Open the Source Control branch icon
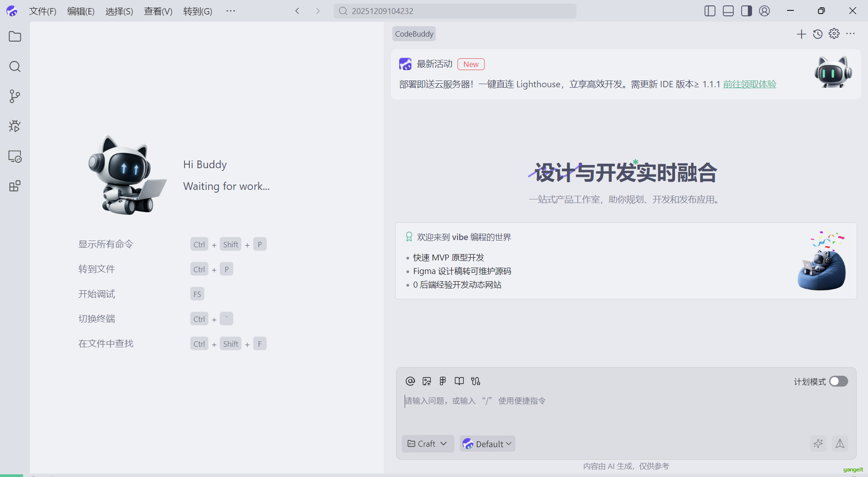 (15, 96)
